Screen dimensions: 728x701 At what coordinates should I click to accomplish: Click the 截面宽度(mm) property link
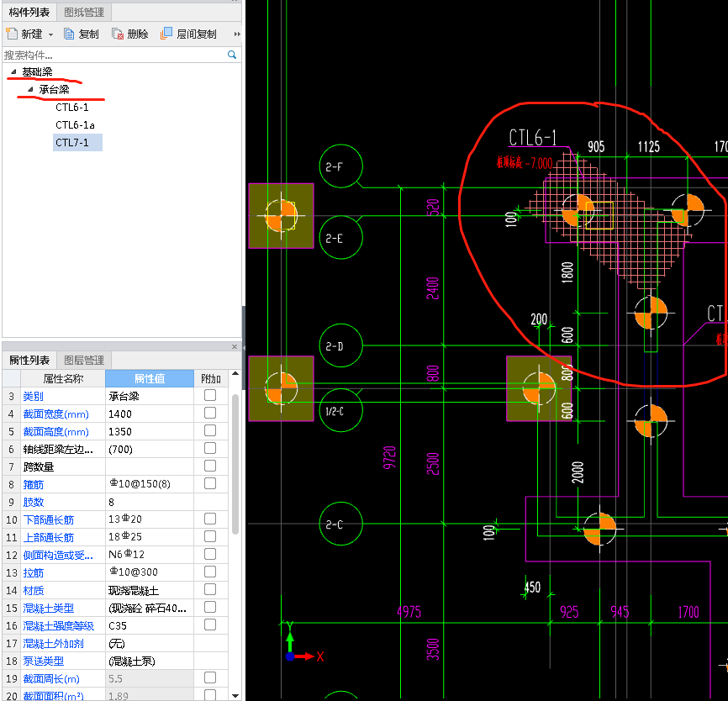pos(55,414)
